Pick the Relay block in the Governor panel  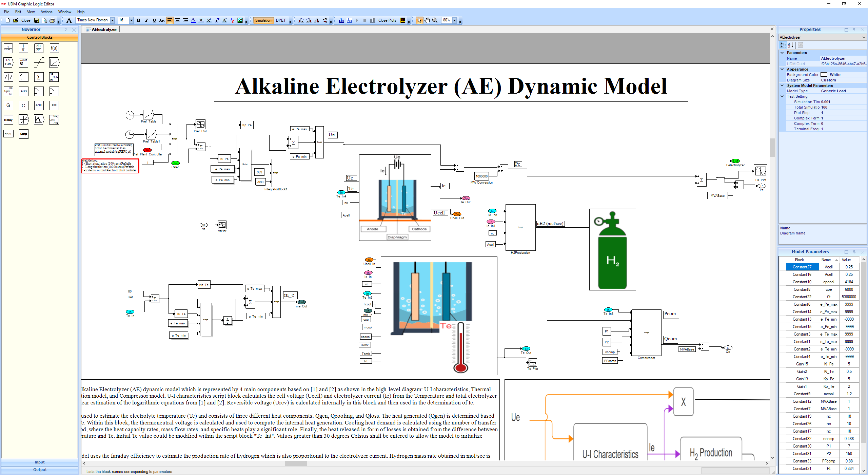[8, 119]
